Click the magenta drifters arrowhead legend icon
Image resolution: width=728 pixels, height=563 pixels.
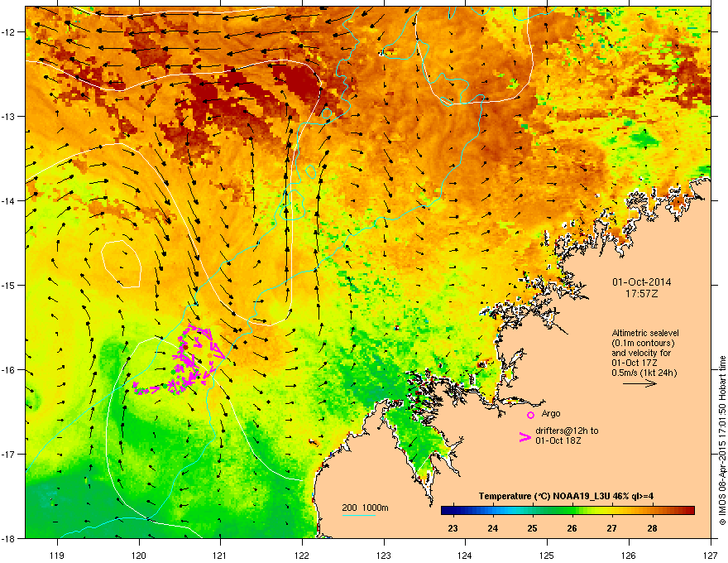pos(525,436)
